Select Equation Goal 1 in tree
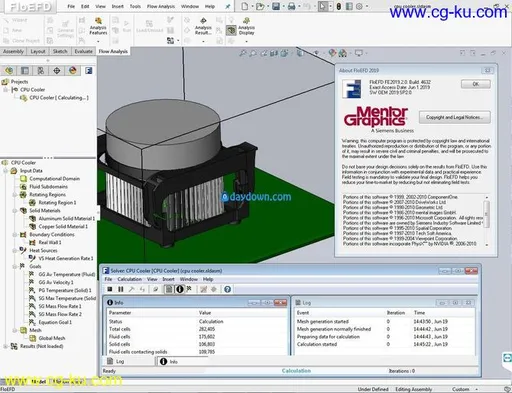 pyautogui.click(x=55, y=322)
